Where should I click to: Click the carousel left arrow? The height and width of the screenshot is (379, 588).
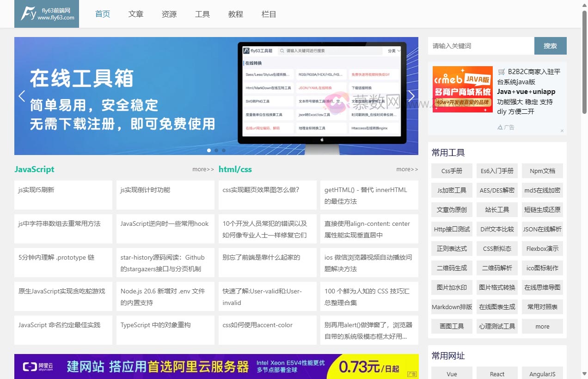[22, 96]
